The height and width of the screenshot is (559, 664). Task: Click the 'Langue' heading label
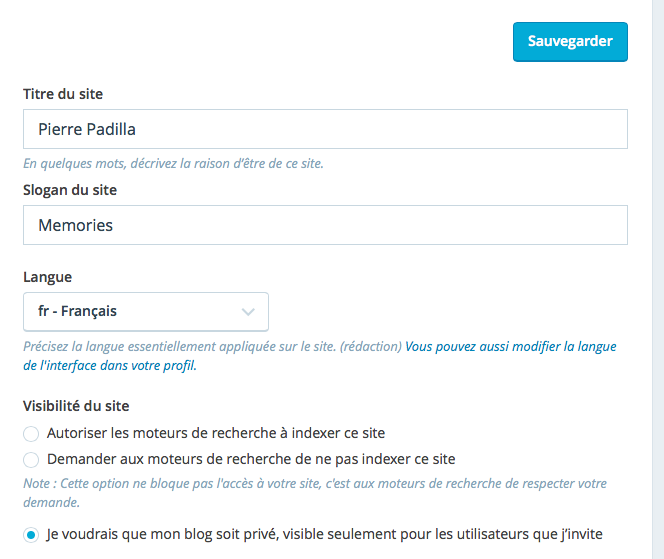click(x=48, y=276)
